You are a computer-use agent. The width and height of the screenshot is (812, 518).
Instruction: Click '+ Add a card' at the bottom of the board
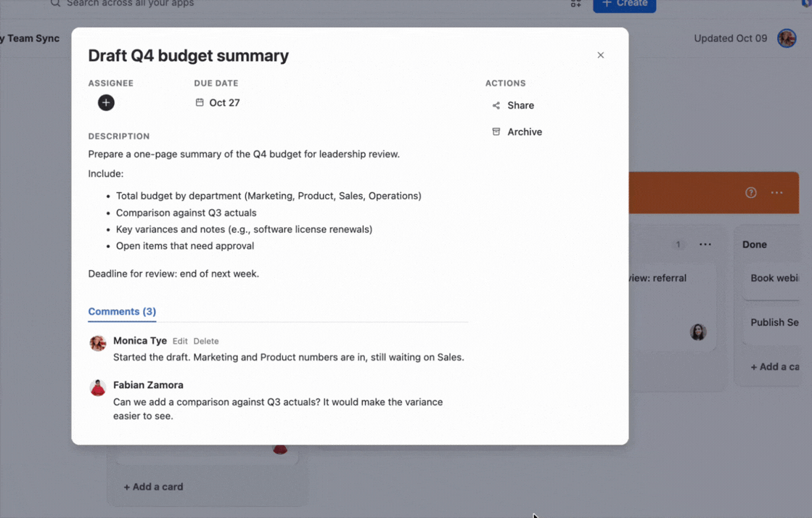click(x=153, y=487)
